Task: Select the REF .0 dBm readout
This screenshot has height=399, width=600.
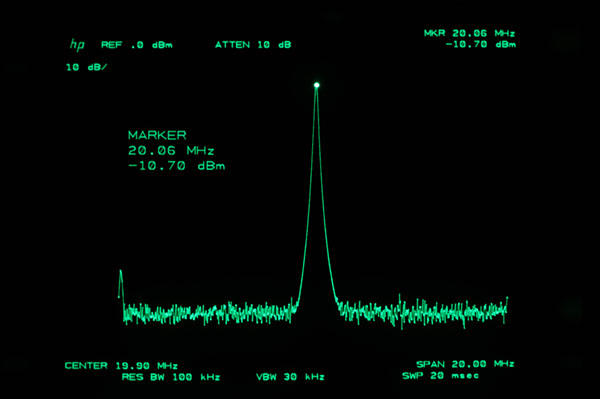Action: coord(137,45)
